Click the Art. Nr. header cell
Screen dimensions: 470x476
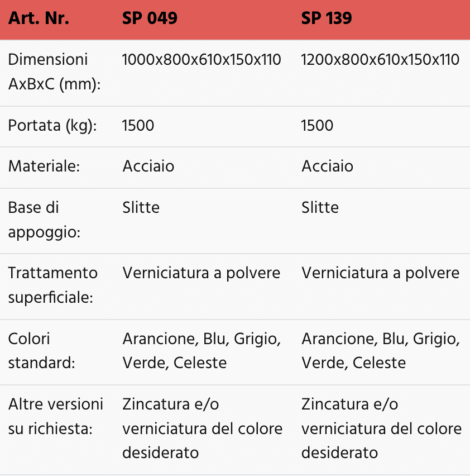click(x=39, y=18)
